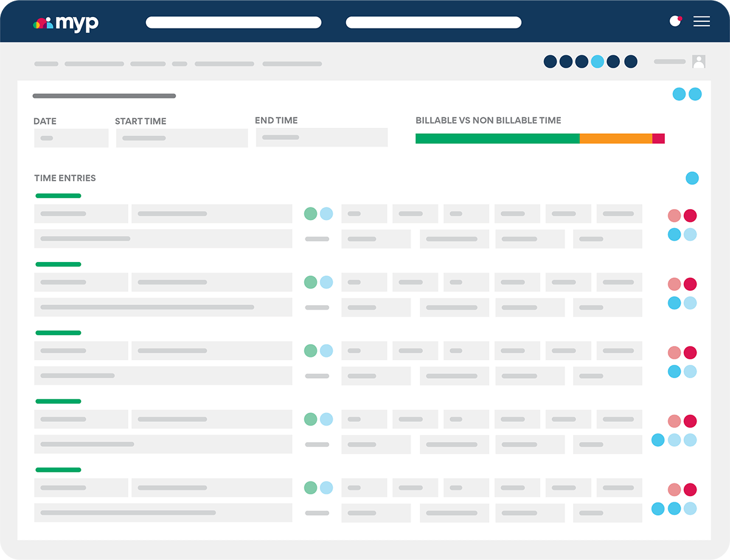Viewport: 730px width, 560px height.
Task: Click the blue add icon beside TIME ENTRIES
Action: coord(692,178)
